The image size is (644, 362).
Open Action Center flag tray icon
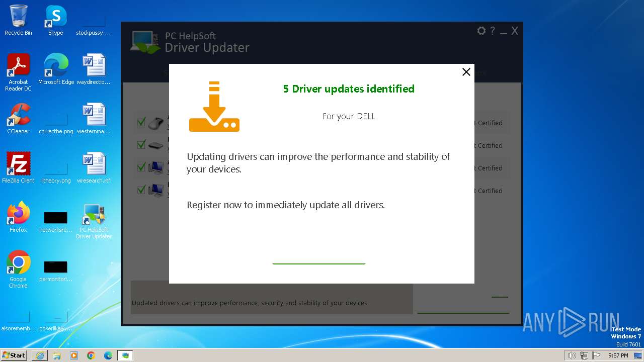[x=596, y=355]
